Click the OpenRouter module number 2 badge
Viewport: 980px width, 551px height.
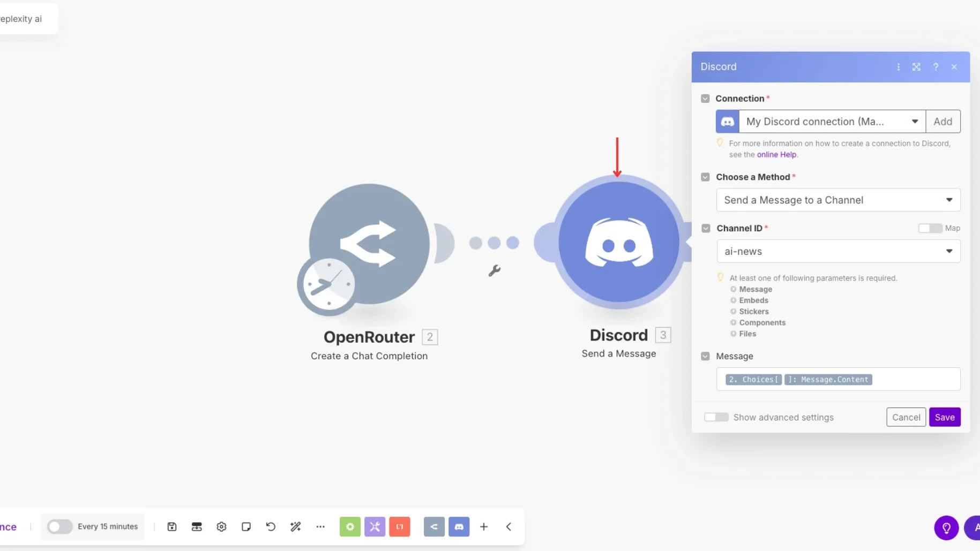430,337
